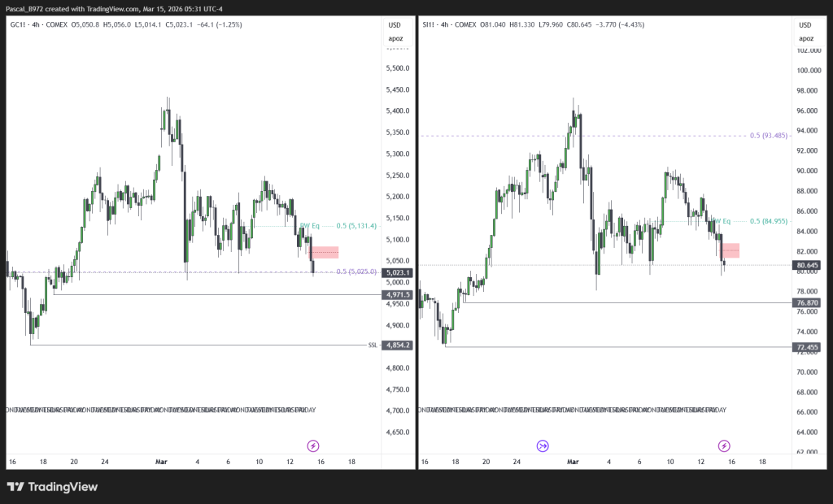
Task: Click the 80.645 current price label
Action: click(x=807, y=265)
